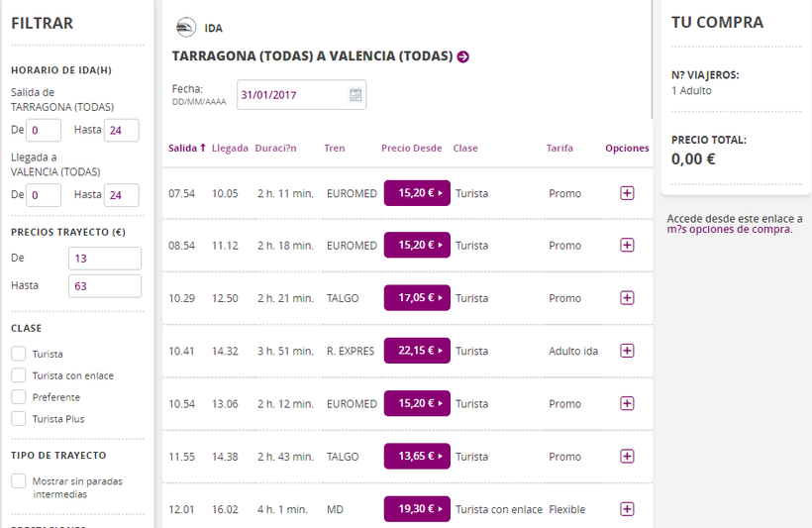812x528 pixels.
Task: Sort results by Salida column
Action: tap(186, 149)
